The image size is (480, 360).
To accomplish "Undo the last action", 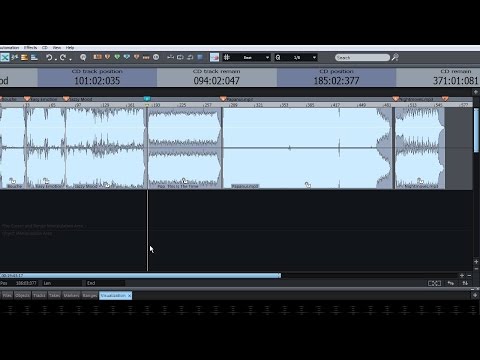I will point(49,58).
